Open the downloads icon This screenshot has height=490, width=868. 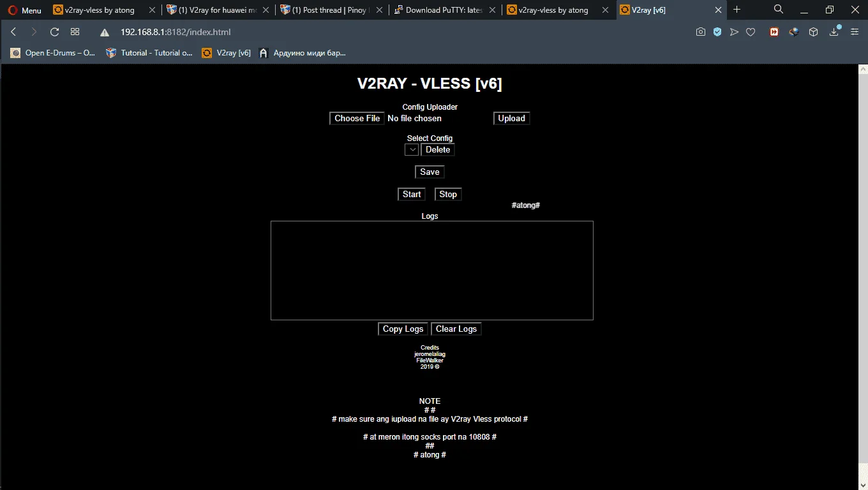(835, 32)
